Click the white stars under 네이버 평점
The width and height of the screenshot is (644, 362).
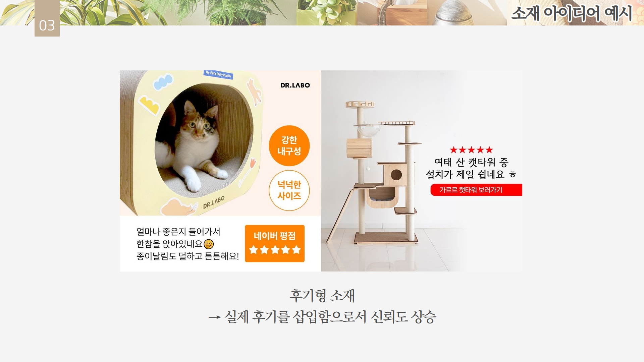pos(275,250)
